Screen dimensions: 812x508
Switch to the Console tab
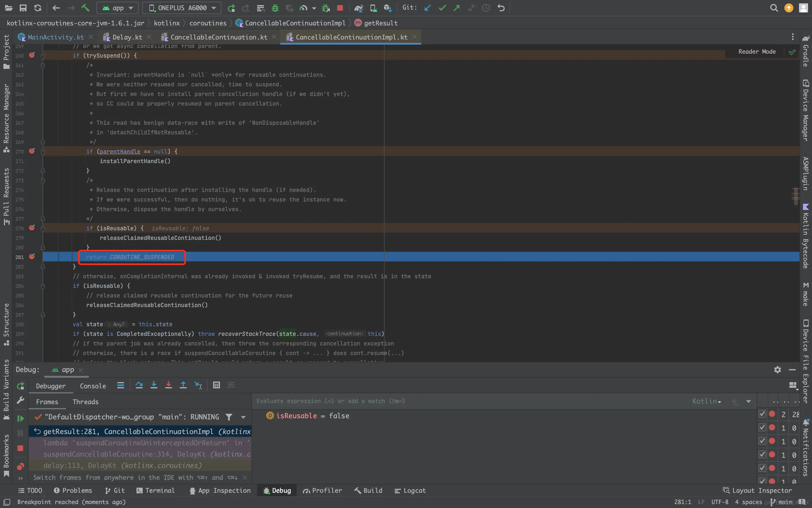pos(93,386)
